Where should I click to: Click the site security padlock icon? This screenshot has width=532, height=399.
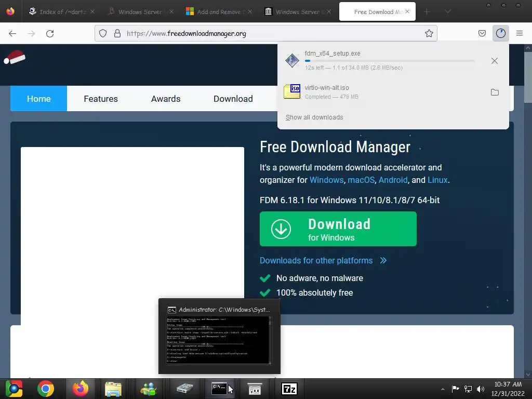click(117, 33)
